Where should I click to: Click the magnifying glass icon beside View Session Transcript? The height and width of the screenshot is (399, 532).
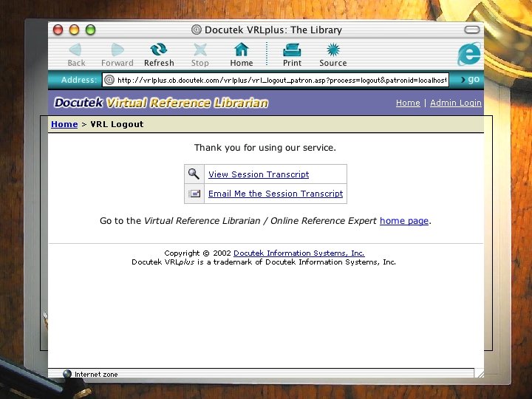tap(194, 174)
